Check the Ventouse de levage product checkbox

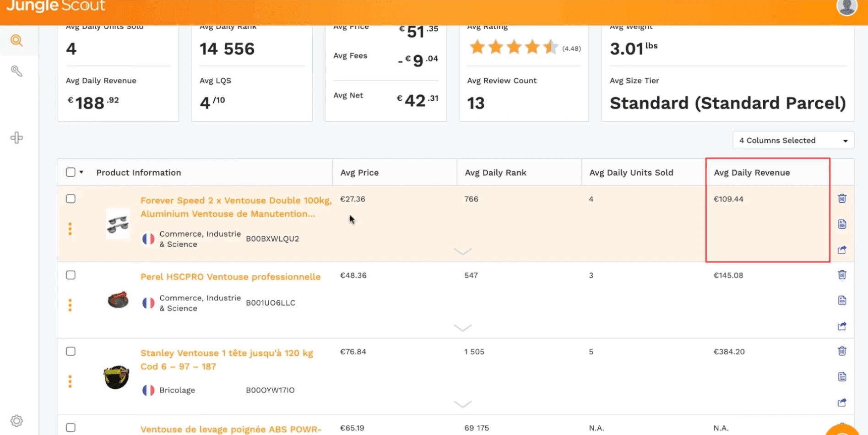pos(71,428)
